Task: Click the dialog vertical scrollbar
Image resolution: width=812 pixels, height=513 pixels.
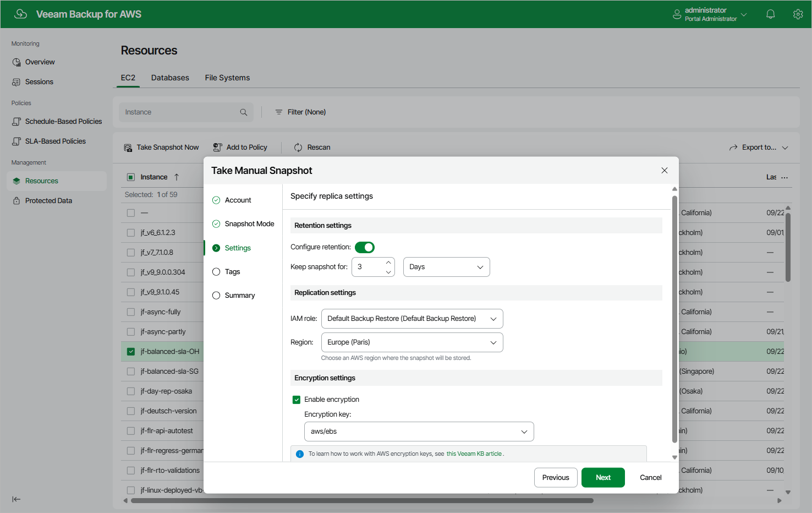Action: point(674,319)
